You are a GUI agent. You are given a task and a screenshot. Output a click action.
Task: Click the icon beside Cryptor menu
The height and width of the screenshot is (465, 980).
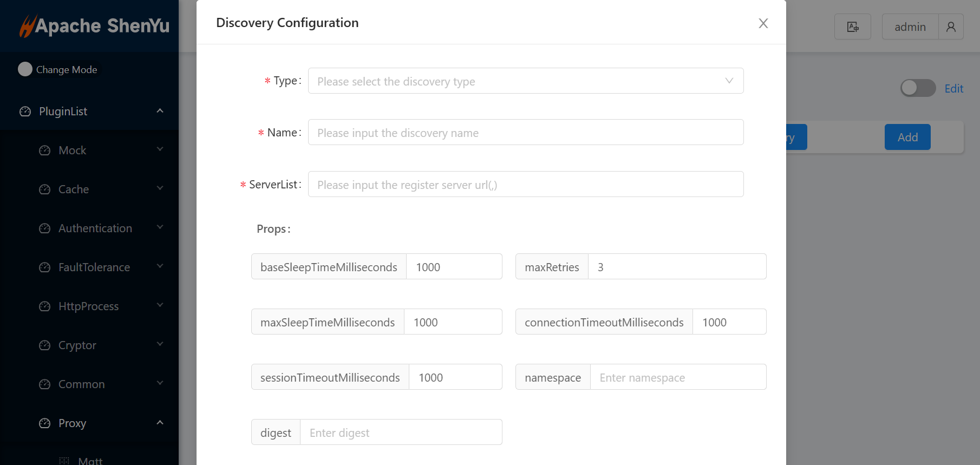click(45, 345)
